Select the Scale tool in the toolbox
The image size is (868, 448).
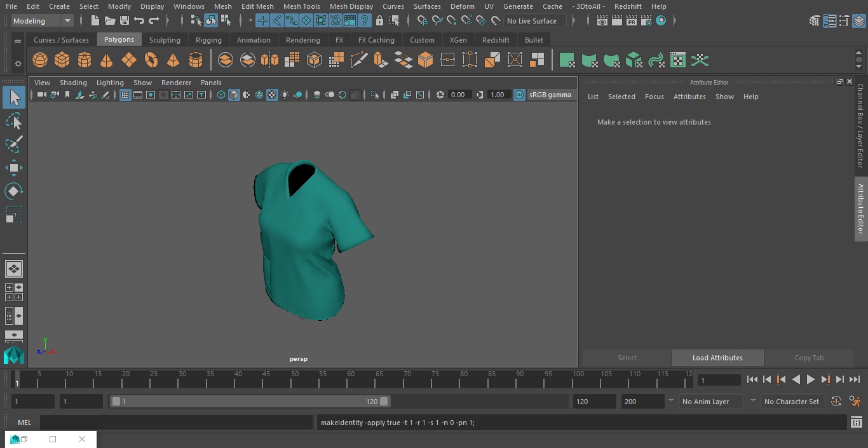coord(14,215)
